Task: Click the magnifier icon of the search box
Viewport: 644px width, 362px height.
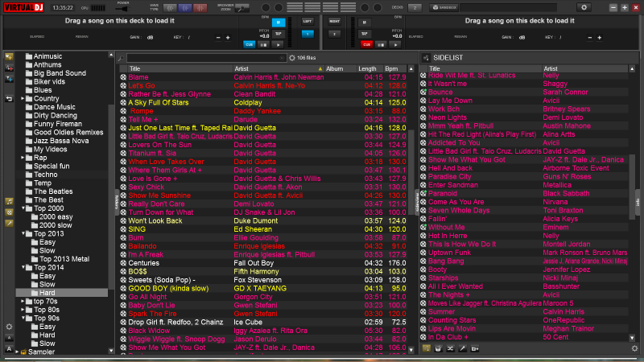Action: click(x=121, y=58)
